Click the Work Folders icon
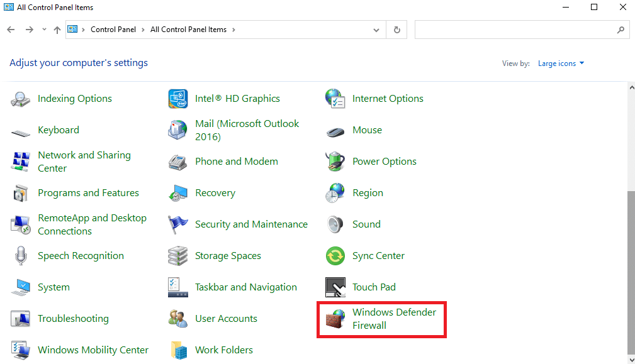Screen dimensions: 635x364 coord(179,350)
